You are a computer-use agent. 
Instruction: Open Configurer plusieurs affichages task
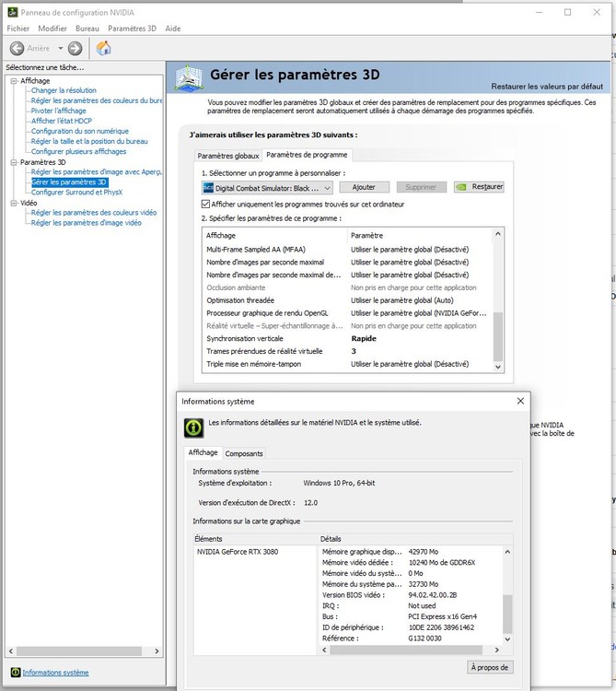(78, 152)
